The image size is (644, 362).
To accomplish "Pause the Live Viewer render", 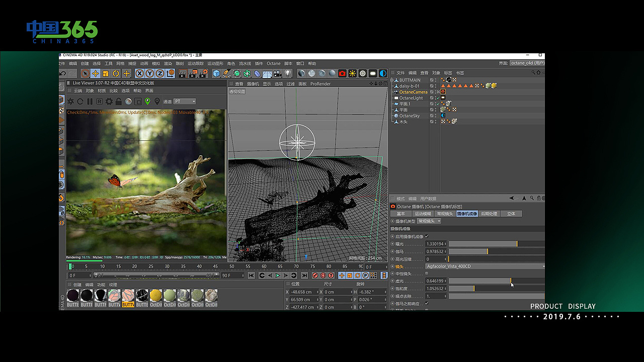I will [x=90, y=101].
